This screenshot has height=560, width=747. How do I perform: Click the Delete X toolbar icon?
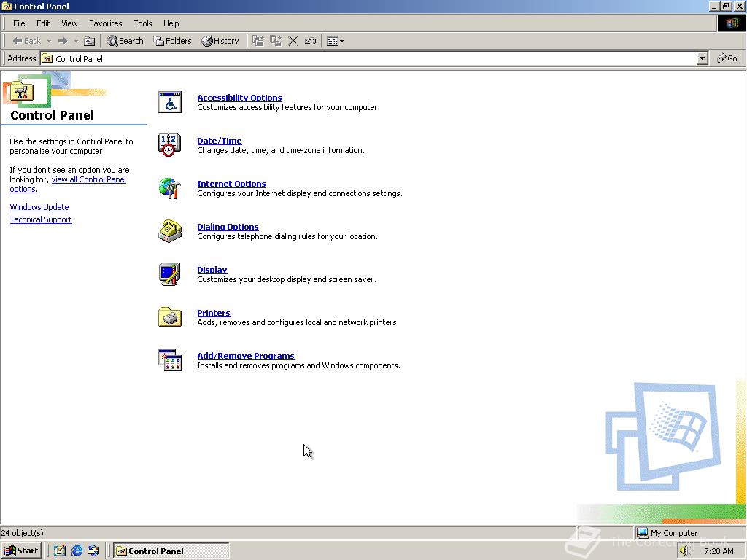(x=293, y=41)
